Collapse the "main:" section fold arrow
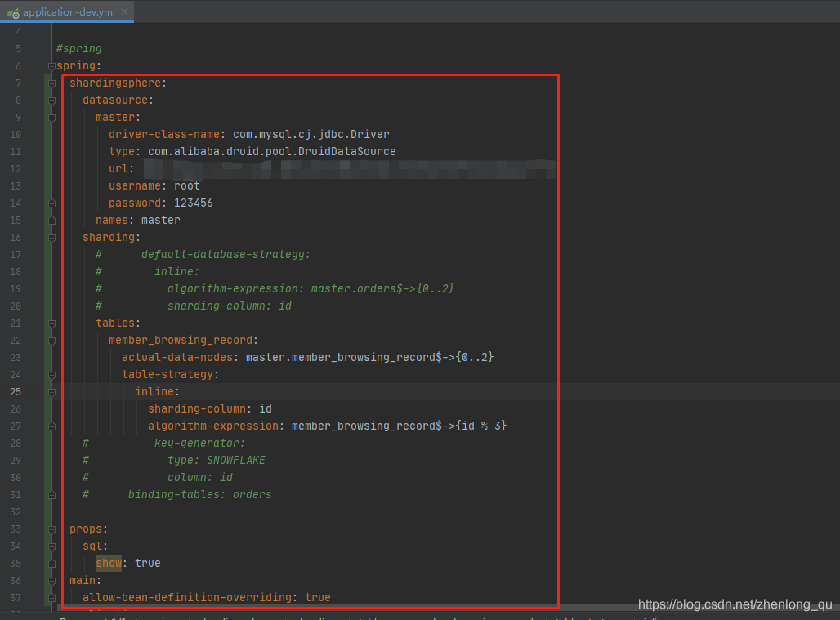840x620 pixels. coord(51,580)
